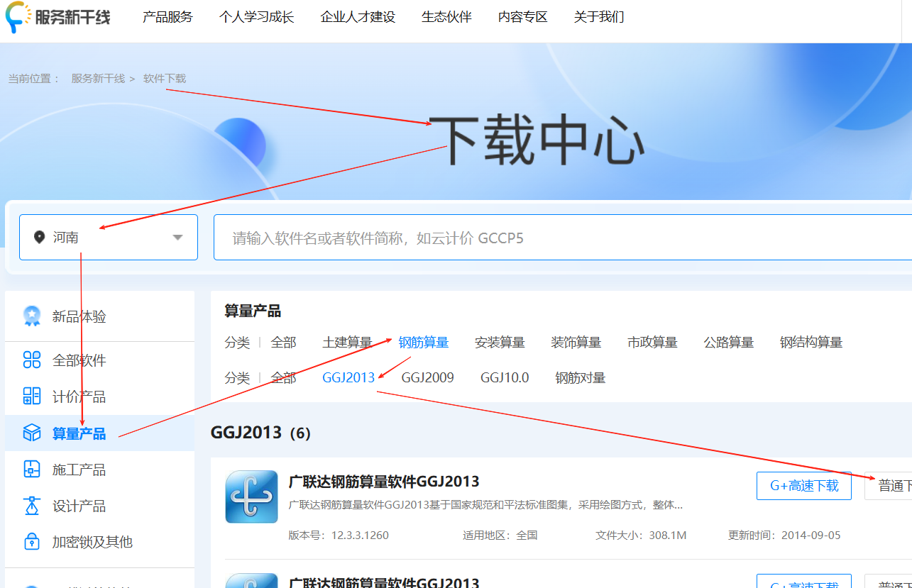Click the 版本号: 12.3.3.1260 text
Screen dimensions: 912x588
coord(339,535)
